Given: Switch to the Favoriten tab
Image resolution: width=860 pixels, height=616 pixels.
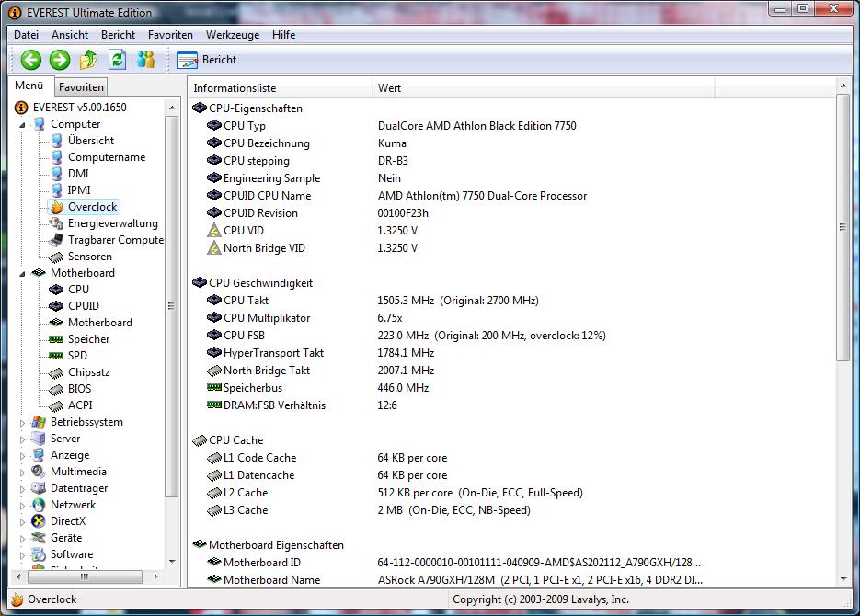Looking at the screenshot, I should tap(81, 86).
